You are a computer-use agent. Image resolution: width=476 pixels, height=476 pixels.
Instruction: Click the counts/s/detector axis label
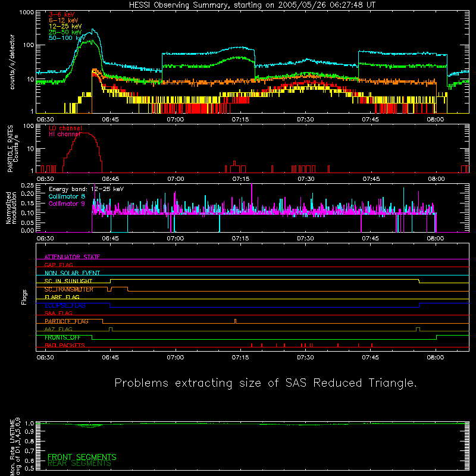12,62
